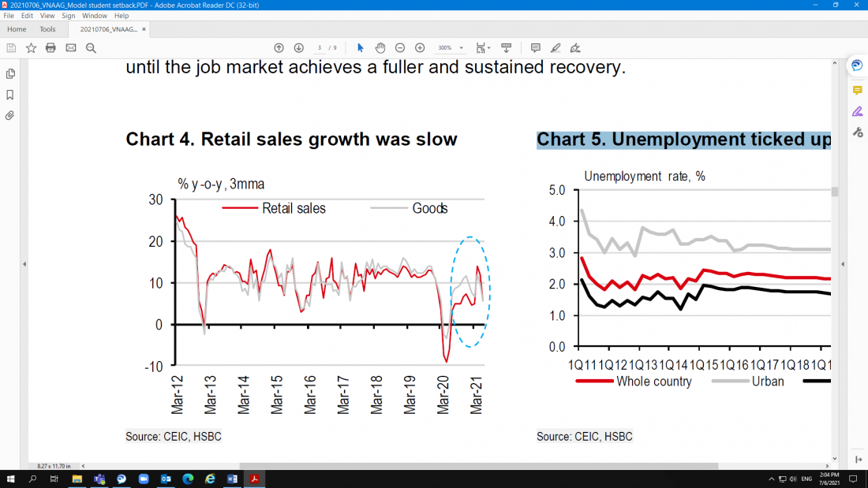Open the View menu

[47, 16]
